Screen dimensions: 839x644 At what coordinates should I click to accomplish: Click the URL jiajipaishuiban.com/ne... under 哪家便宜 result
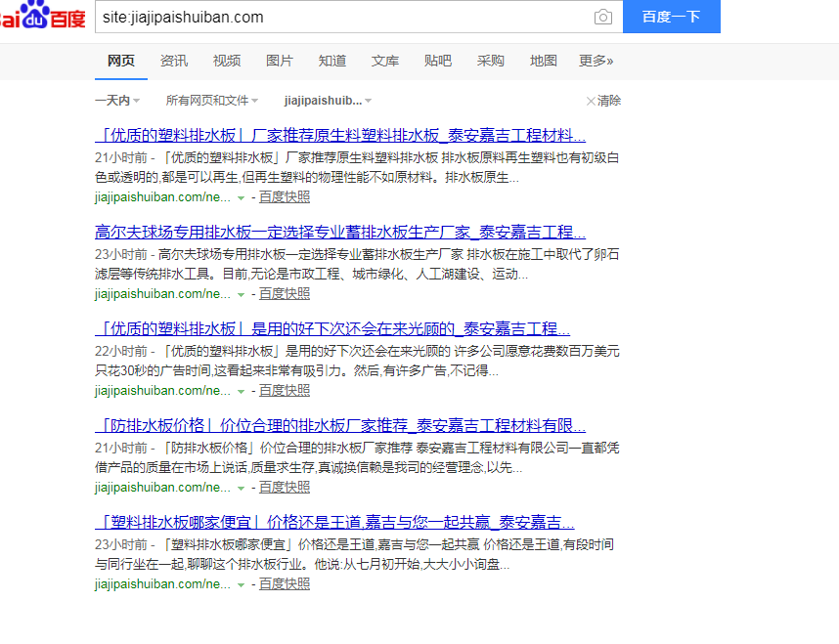(162, 584)
